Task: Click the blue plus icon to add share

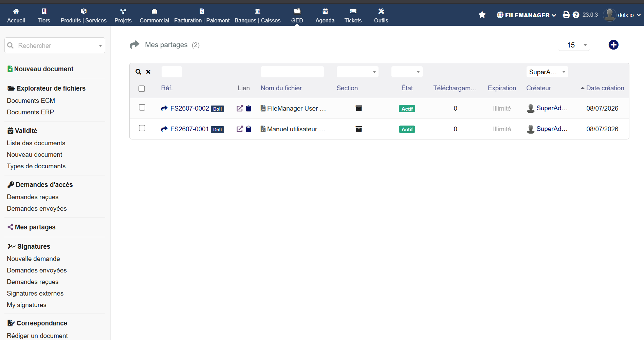Action: pyautogui.click(x=613, y=45)
